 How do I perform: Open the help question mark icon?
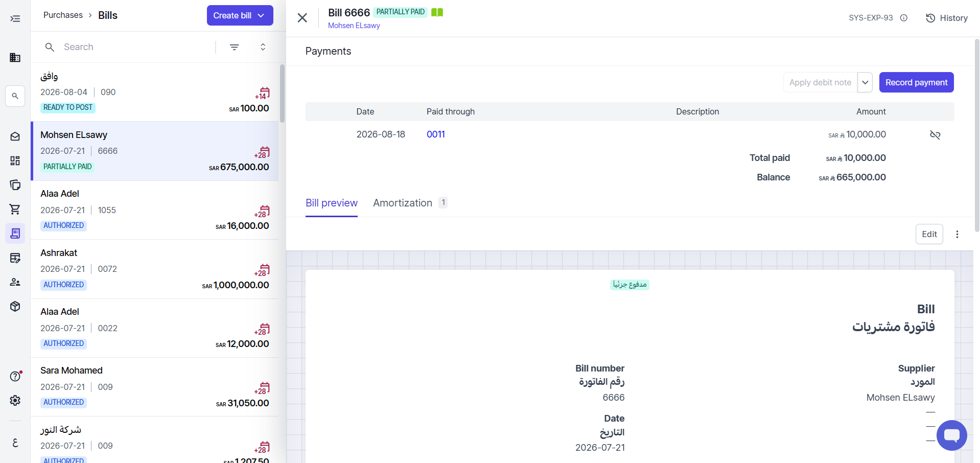coord(15,376)
